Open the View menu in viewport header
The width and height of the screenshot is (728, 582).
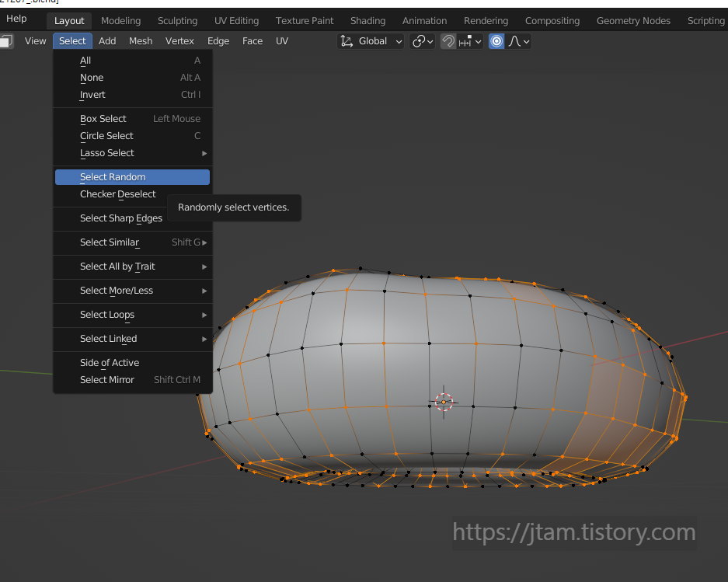tap(35, 41)
